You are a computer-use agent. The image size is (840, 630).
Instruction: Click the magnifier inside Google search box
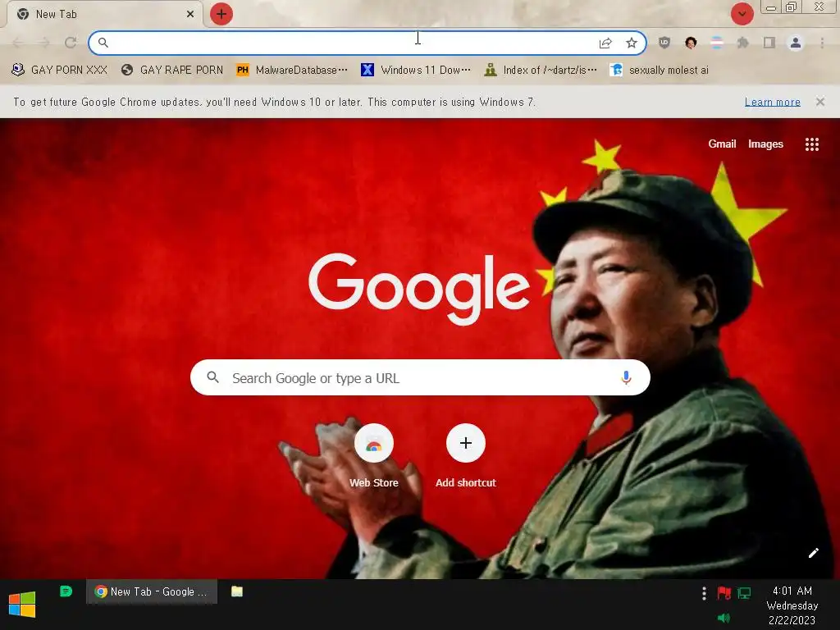(x=212, y=377)
